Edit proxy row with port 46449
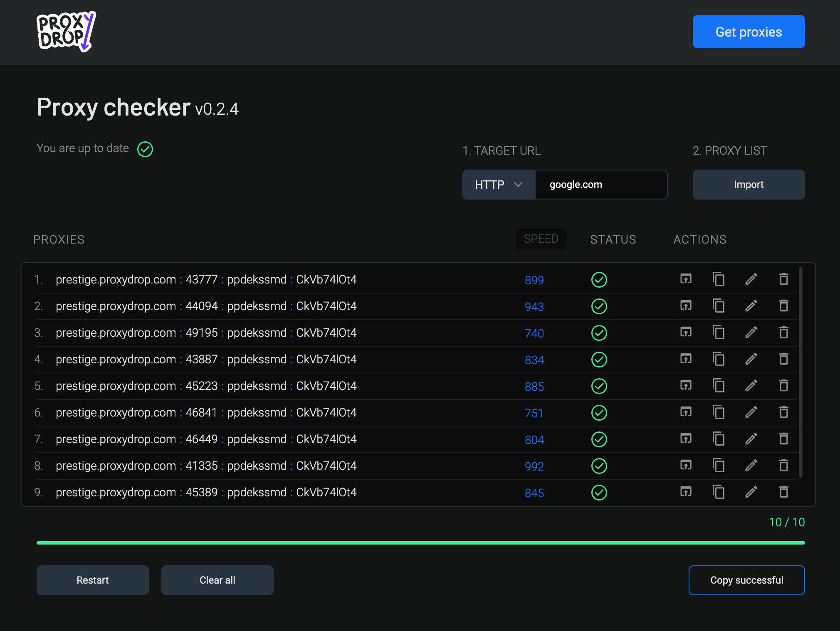 click(x=751, y=439)
